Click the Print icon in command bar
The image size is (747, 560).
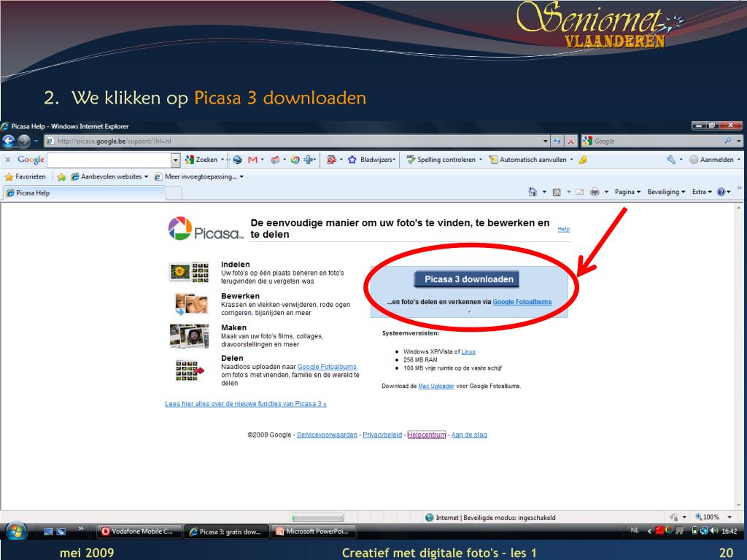(x=595, y=192)
